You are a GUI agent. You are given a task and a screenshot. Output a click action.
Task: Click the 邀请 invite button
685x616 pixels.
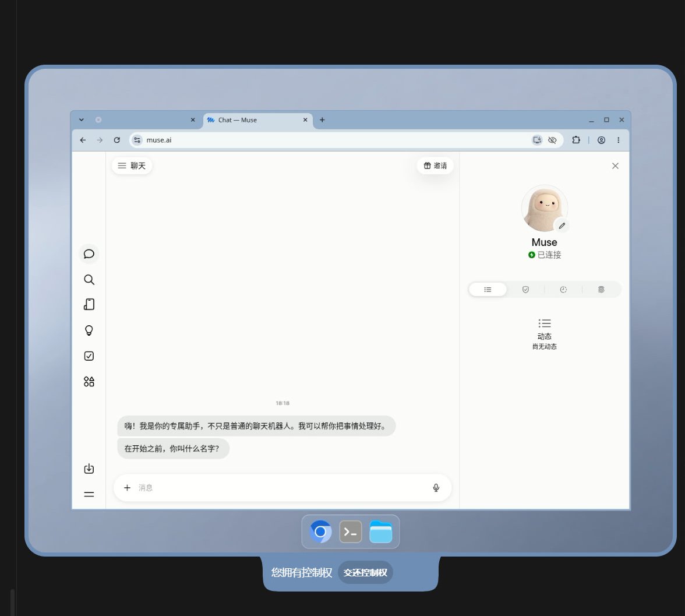[x=435, y=166]
